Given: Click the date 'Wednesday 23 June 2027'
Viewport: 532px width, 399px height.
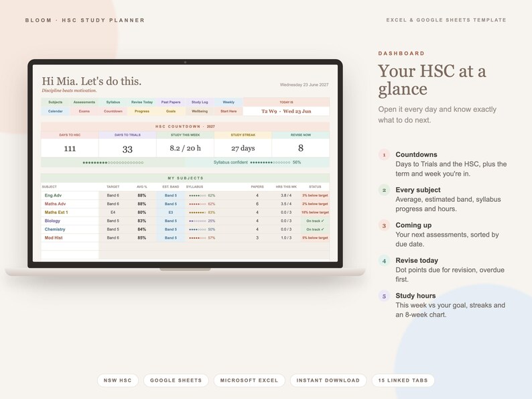Looking at the screenshot, I should (x=304, y=85).
